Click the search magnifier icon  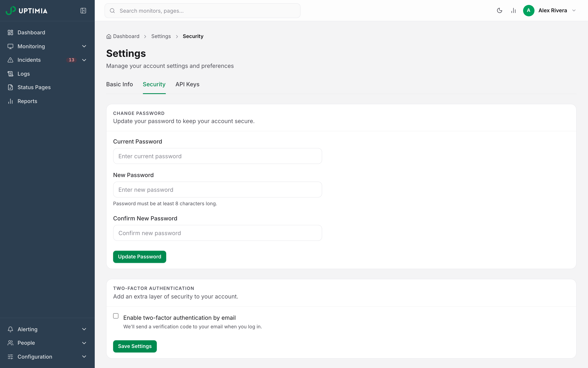[x=112, y=10]
